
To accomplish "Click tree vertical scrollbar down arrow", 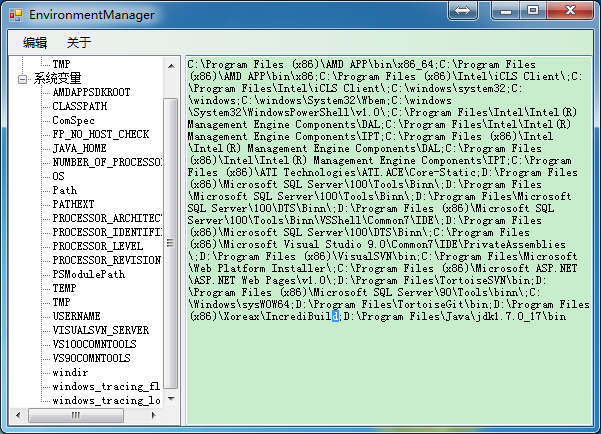I will click(x=171, y=399).
